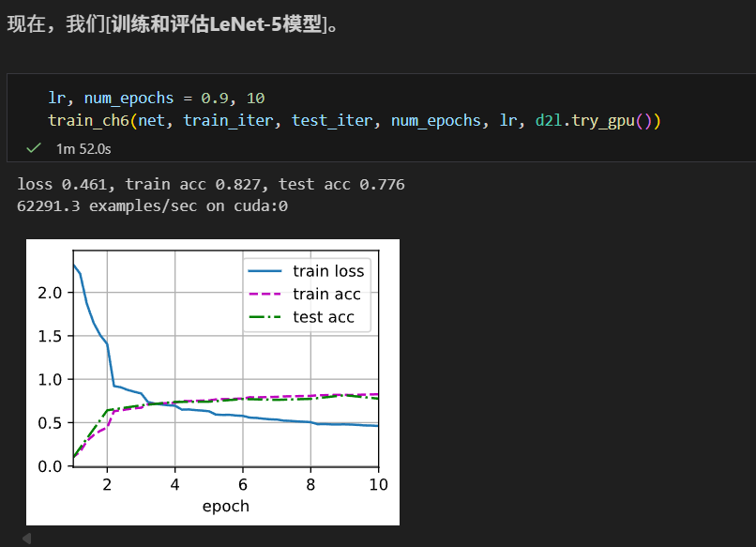Click the 'epoch' x-axis label
The height and width of the screenshot is (547, 756).
(x=226, y=506)
